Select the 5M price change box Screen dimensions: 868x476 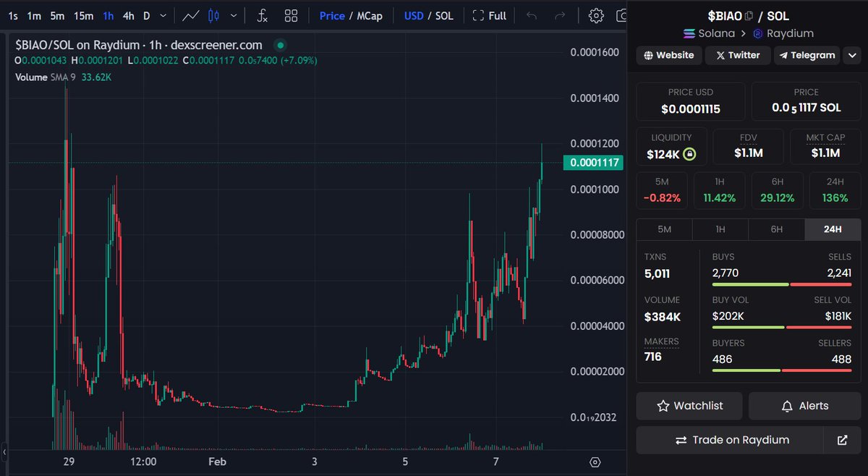663,191
